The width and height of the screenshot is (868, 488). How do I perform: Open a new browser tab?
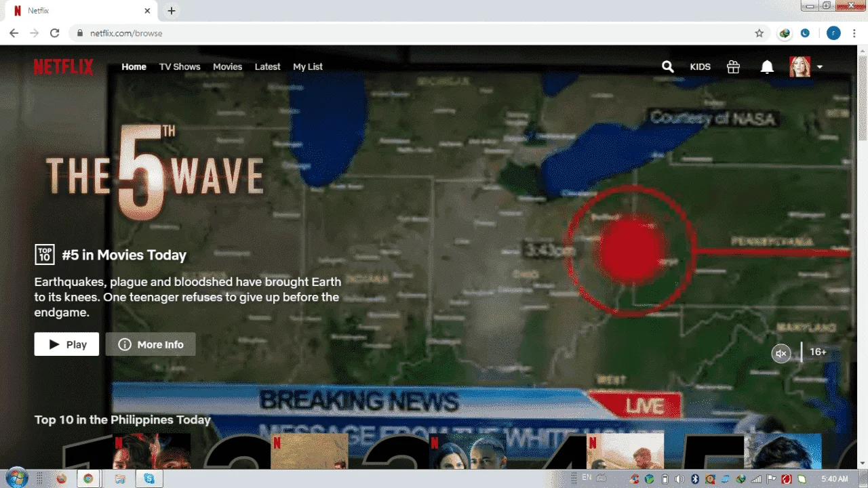point(172,11)
